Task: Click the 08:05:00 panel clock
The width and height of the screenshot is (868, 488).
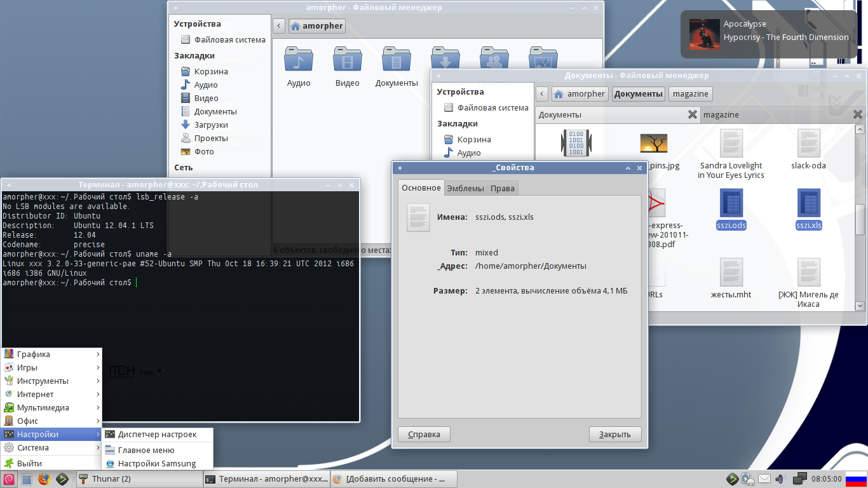Action: [827, 479]
